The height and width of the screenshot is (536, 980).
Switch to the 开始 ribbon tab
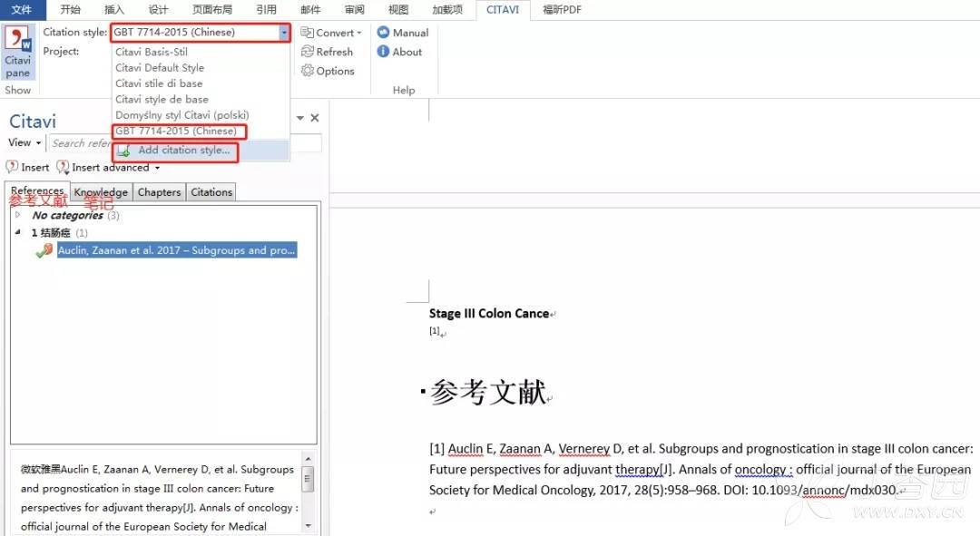pyautogui.click(x=70, y=9)
